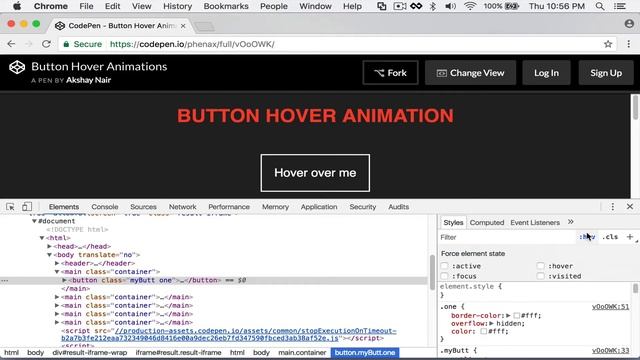Bookmark page with the star icon
The image size is (640, 360).
point(608,44)
